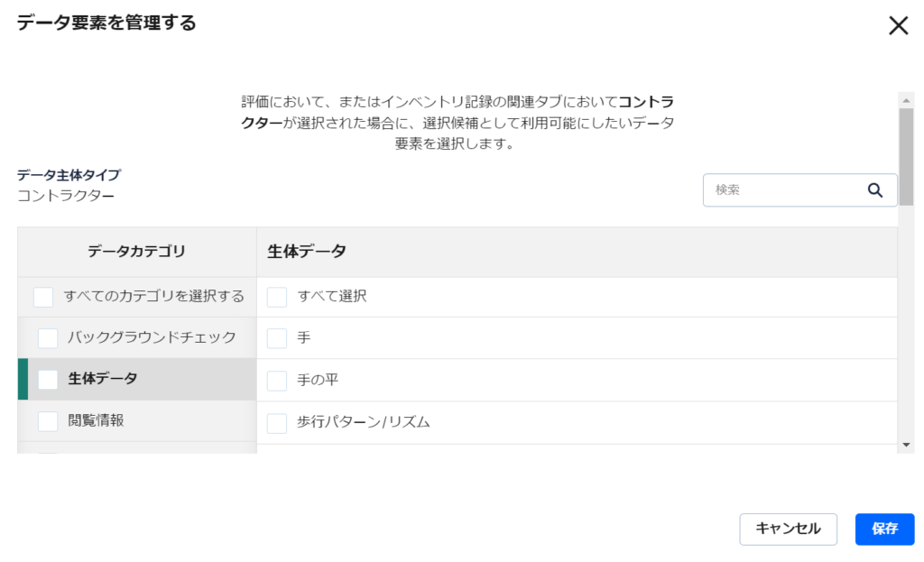Screen dimensions: 924x562
Task: Check the 手の平 data element
Action: tap(277, 381)
